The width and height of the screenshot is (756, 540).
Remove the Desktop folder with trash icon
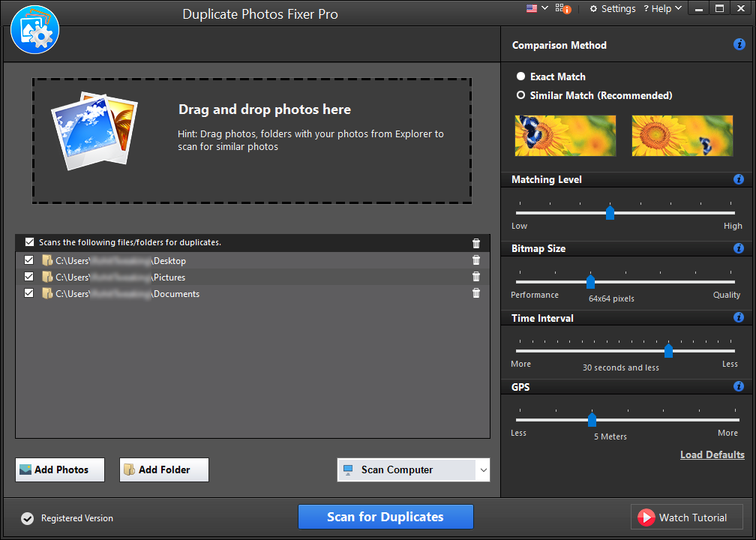pyautogui.click(x=475, y=260)
